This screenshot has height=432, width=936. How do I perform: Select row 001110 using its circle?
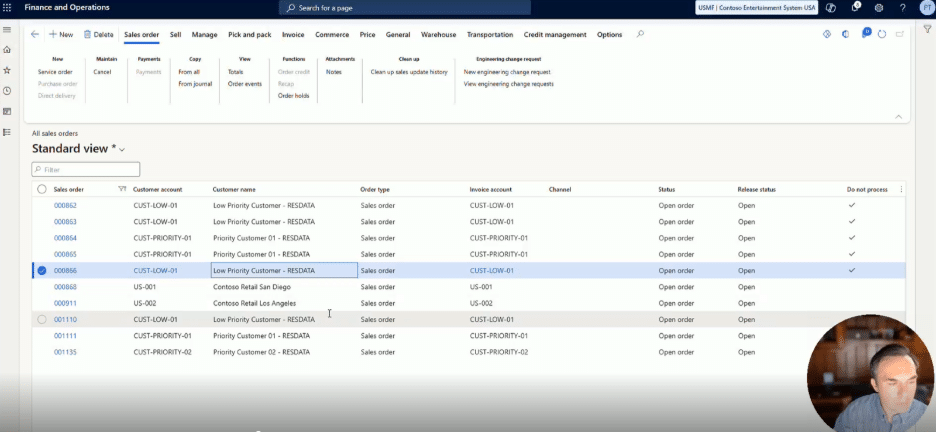tap(42, 319)
